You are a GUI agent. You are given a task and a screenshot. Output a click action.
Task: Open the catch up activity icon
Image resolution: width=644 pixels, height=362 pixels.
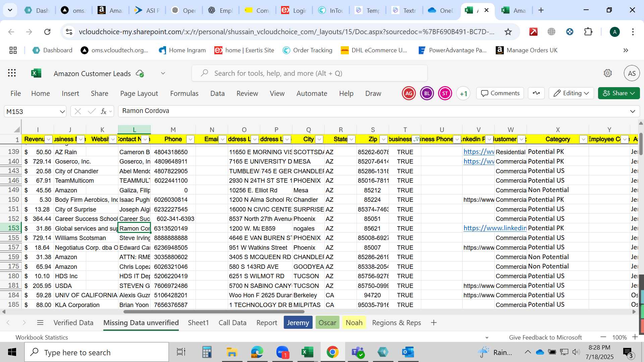536,93
